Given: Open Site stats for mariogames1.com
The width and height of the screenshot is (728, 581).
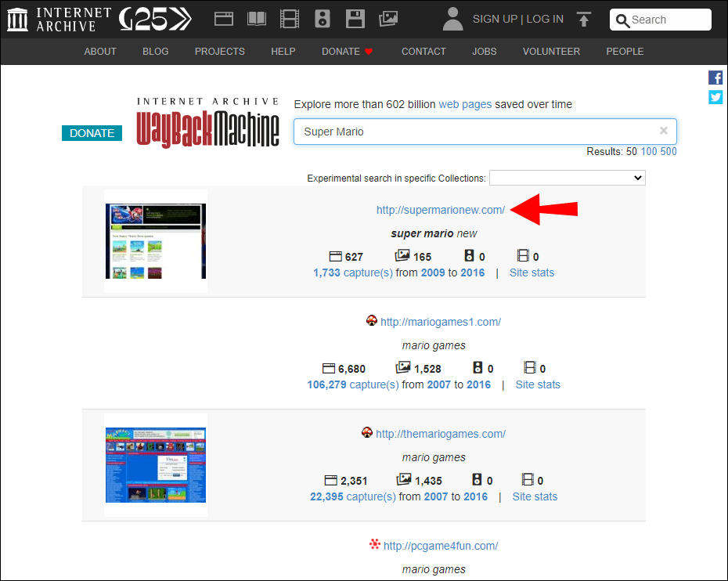Looking at the screenshot, I should [x=538, y=384].
